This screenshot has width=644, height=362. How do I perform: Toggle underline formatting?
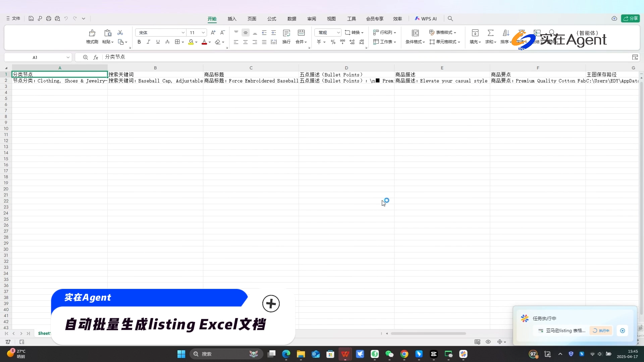click(x=158, y=42)
